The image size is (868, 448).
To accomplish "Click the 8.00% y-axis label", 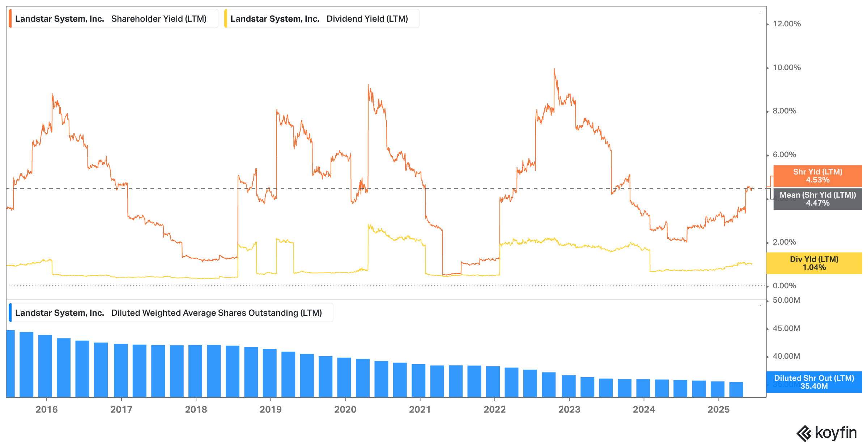I will point(784,111).
